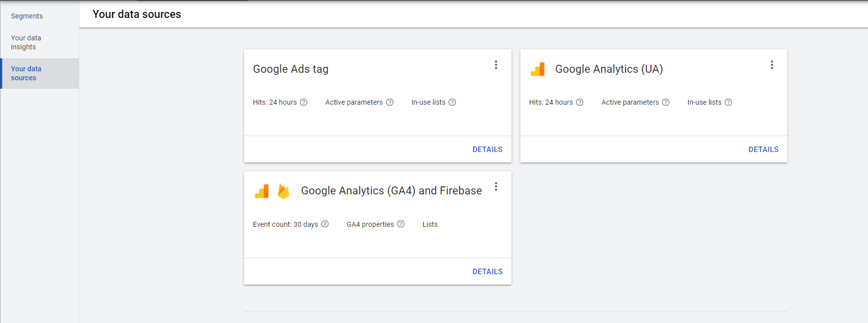Open DETAILS for Google Ads tag
Viewport: 868px width, 323px height.
point(488,150)
